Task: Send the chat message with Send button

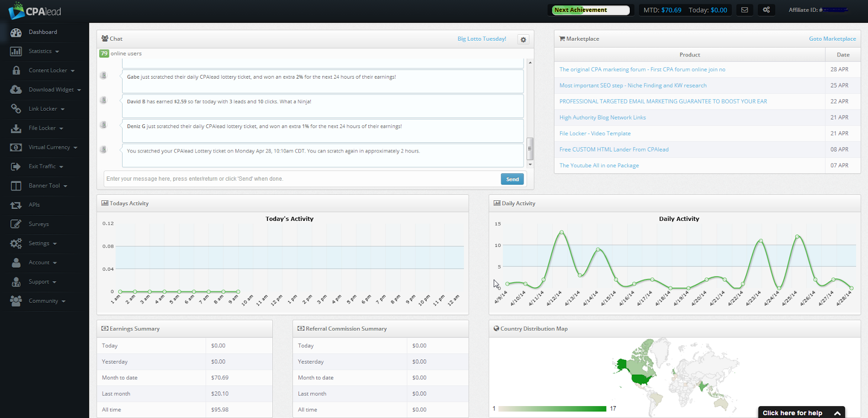Action: [x=512, y=179]
